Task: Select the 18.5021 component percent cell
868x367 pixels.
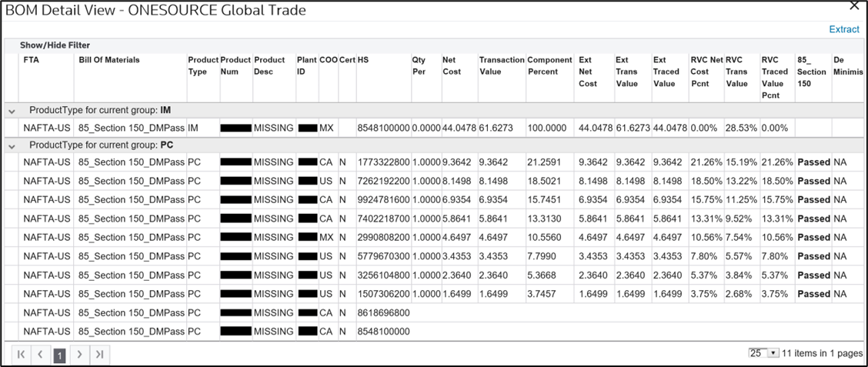Action: pos(543,181)
